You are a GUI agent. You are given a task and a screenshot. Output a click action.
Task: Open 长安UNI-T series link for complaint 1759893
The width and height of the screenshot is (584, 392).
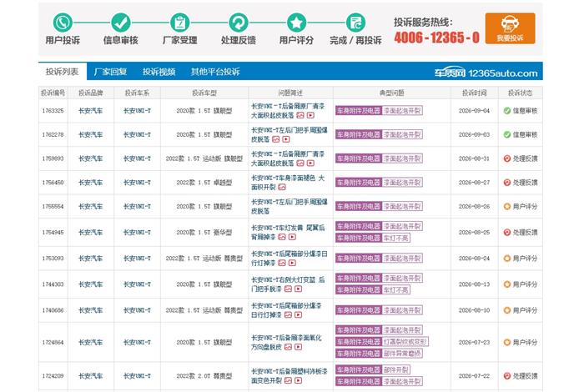137,158
